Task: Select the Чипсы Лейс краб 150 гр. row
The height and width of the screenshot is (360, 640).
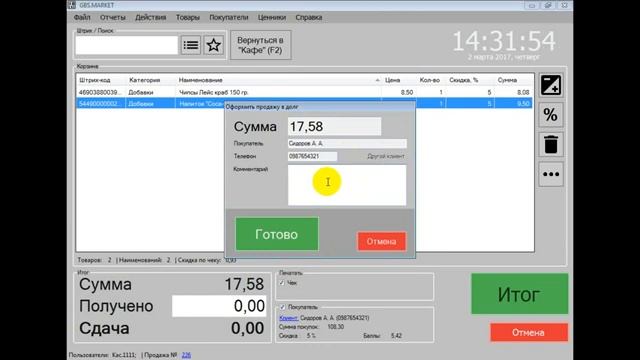Action: 304,93
